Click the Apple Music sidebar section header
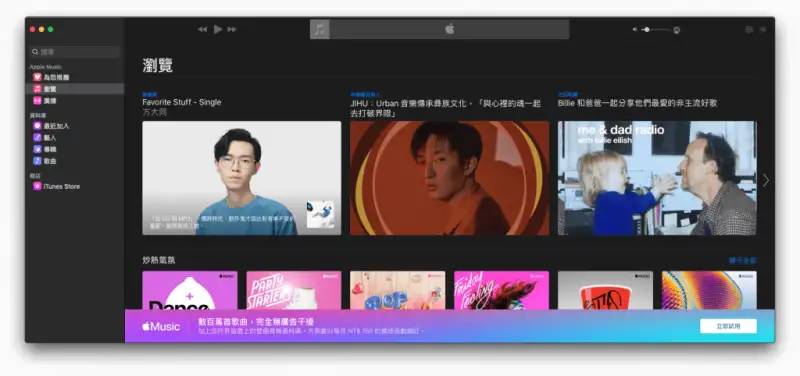The width and height of the screenshot is (800, 376). pos(46,67)
